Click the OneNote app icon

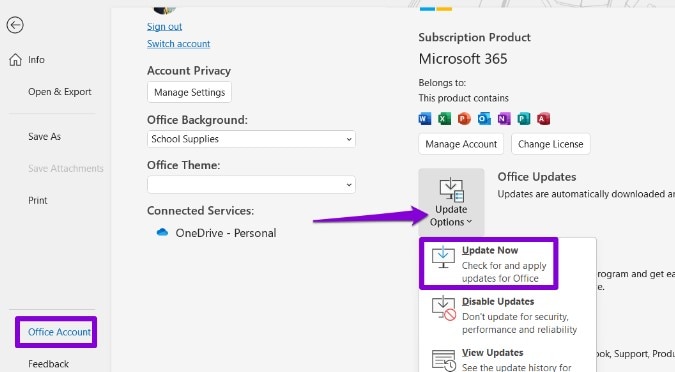pyautogui.click(x=504, y=118)
